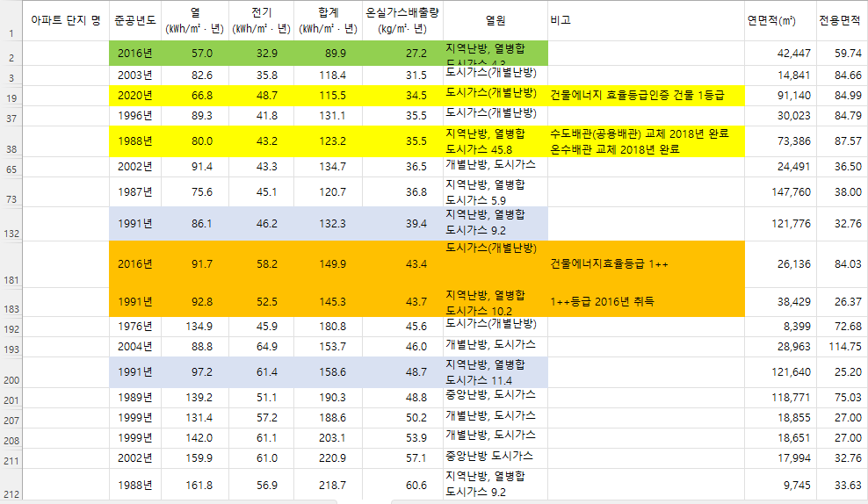The width and height of the screenshot is (868, 504).
Task: Select row header 19
Action: [x=11, y=96]
